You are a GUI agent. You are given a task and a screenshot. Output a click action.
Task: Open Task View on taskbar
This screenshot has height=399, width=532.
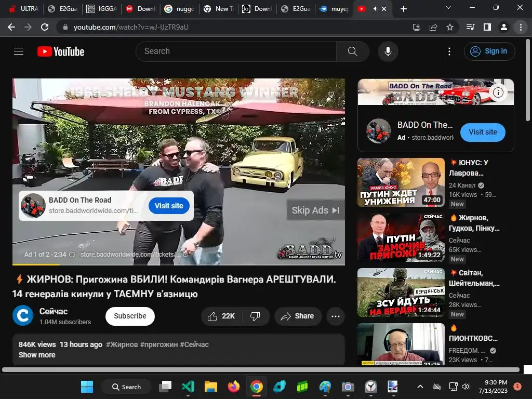(166, 387)
